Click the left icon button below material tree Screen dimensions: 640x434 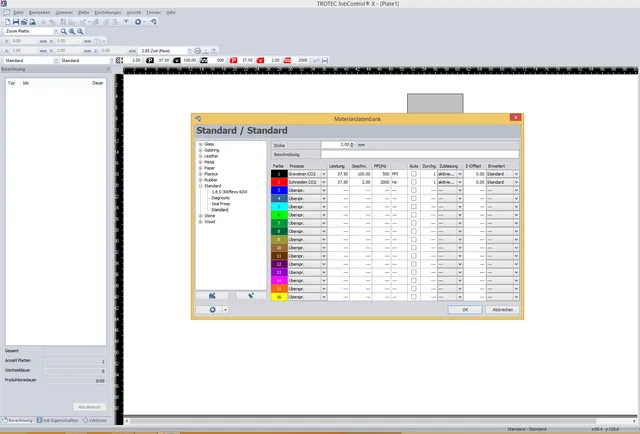click(x=213, y=296)
